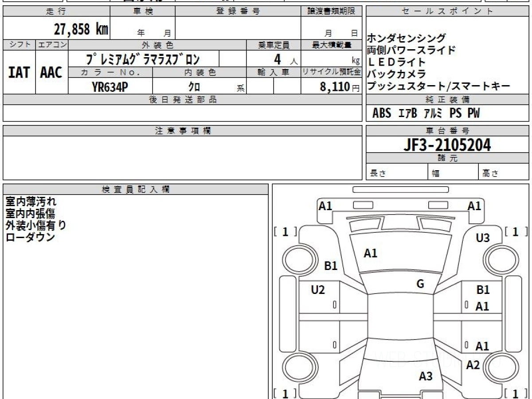Click the ABS equipment label
This screenshot has height=399, width=532.
382,113
